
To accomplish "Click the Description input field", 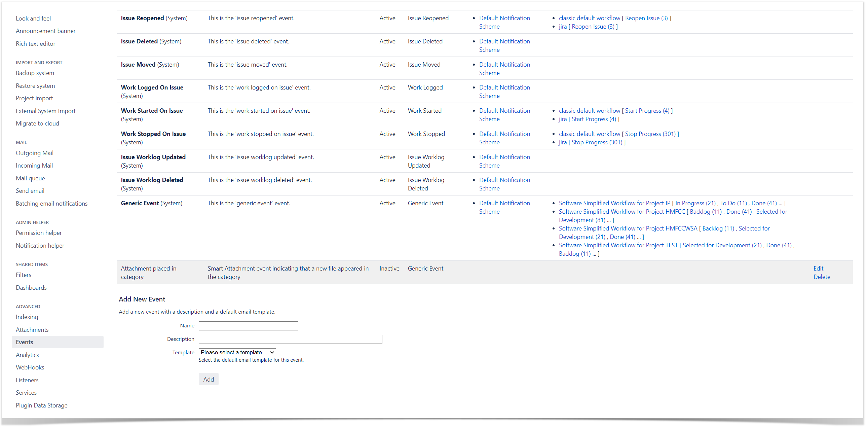I will [x=290, y=339].
